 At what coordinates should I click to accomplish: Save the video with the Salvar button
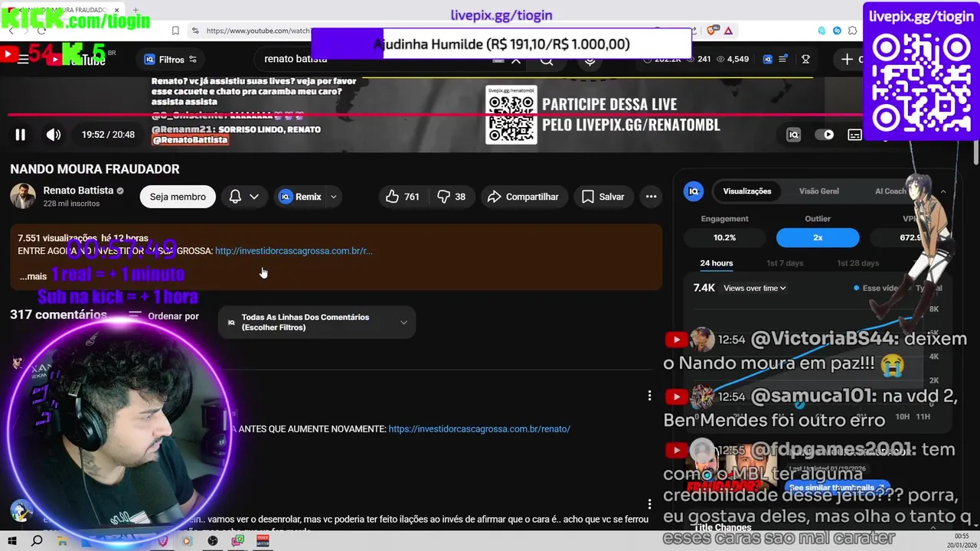[x=603, y=197]
